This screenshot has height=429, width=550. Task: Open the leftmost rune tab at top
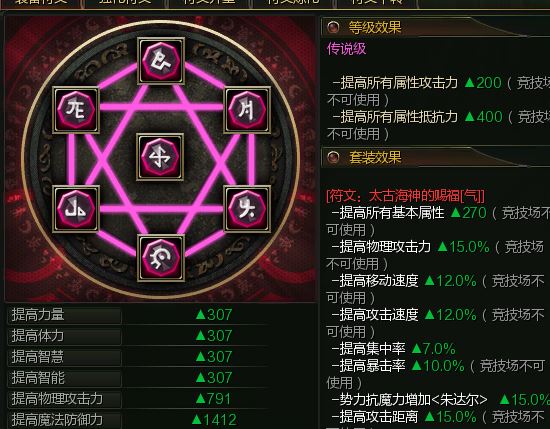tap(41, 2)
